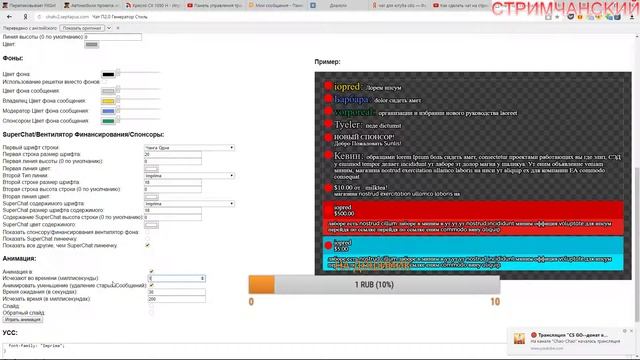Open the 'Мои сообщения' browser tab
The image size is (640, 360).
(x=275, y=5)
